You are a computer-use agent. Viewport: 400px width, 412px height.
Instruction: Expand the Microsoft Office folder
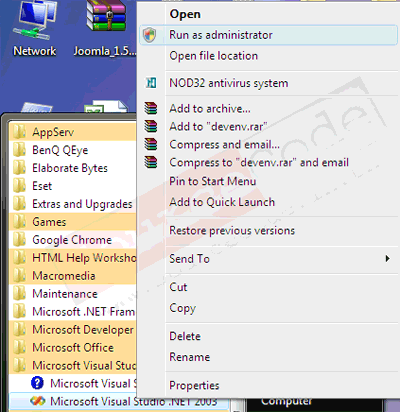(x=73, y=348)
